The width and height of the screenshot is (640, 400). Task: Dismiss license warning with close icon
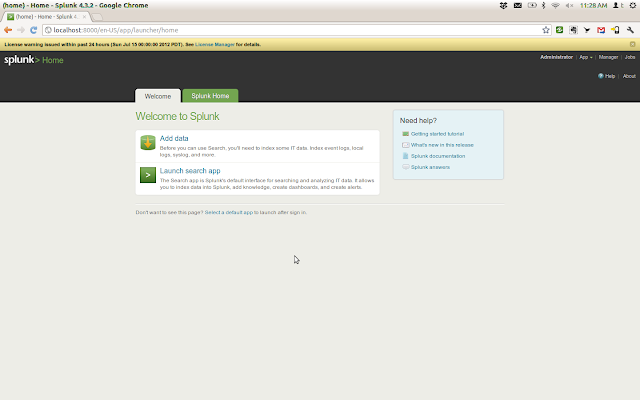(632, 44)
